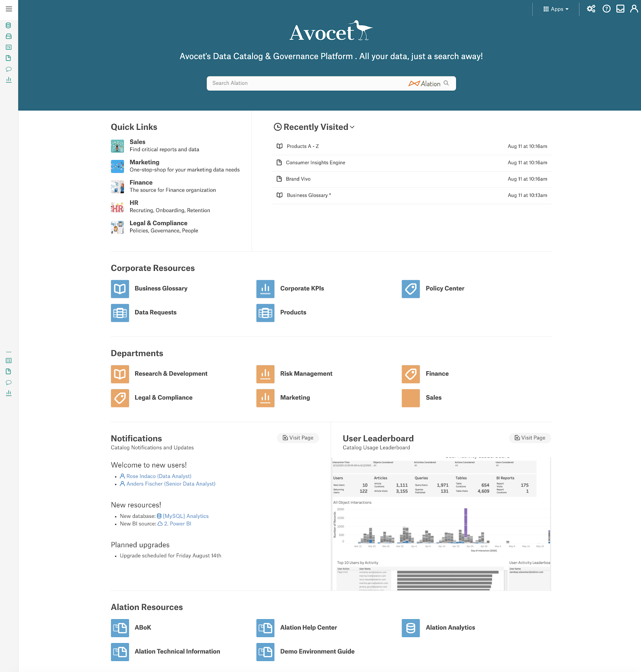Click the Business Glossary book icon

coord(120,289)
